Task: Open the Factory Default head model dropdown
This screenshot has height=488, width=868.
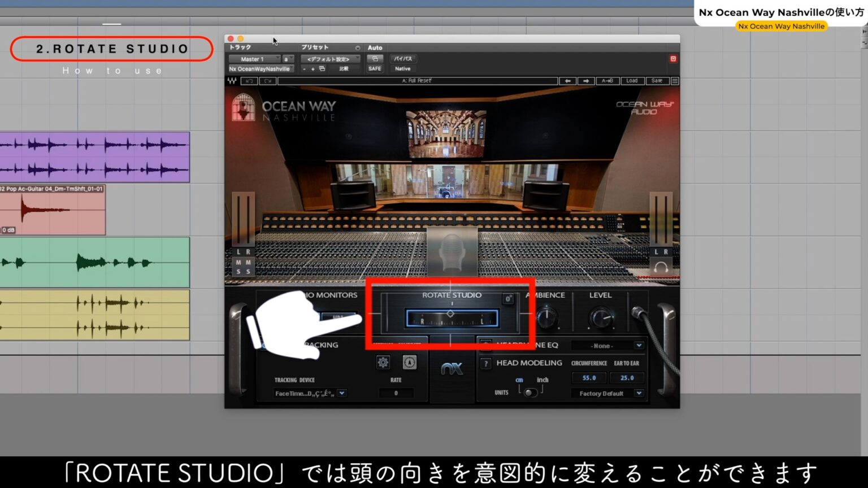Action: [607, 393]
